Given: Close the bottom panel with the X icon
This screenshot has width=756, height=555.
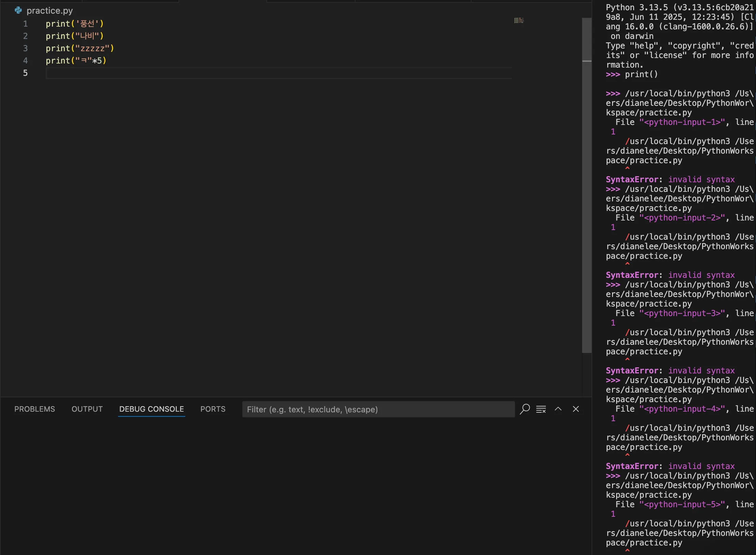Looking at the screenshot, I should [576, 409].
